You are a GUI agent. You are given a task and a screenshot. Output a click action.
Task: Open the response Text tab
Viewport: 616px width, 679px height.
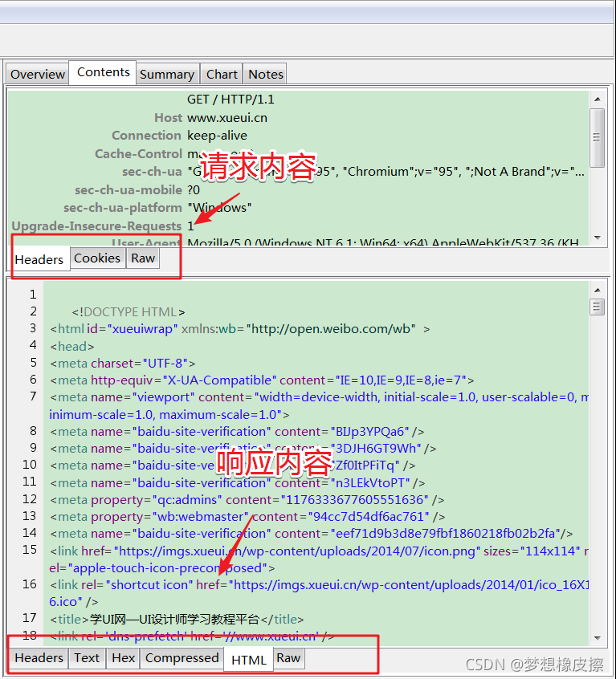pos(87,658)
